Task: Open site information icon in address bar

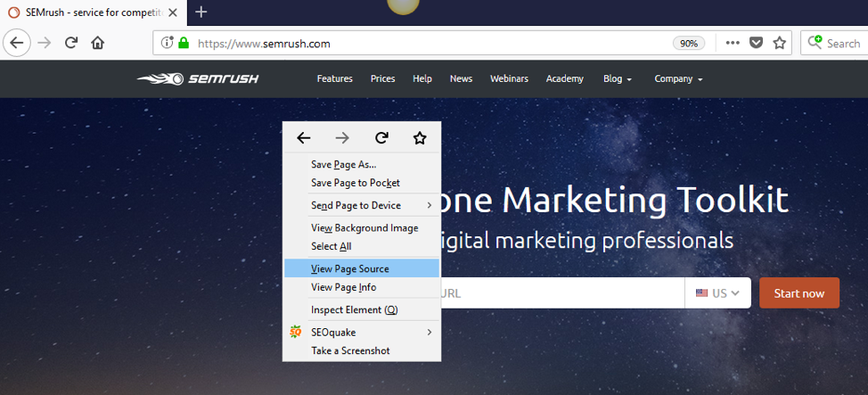Action: pos(167,43)
